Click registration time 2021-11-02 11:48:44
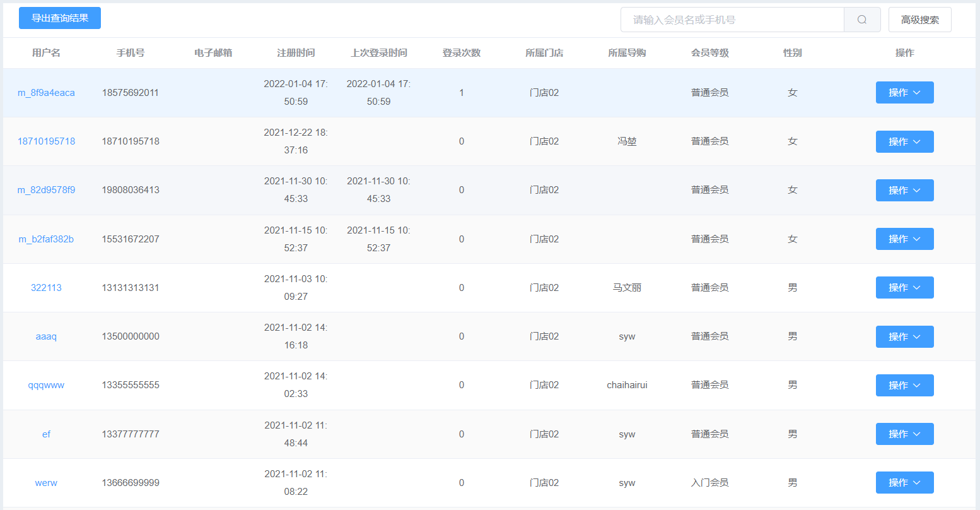The image size is (980, 510). point(296,434)
